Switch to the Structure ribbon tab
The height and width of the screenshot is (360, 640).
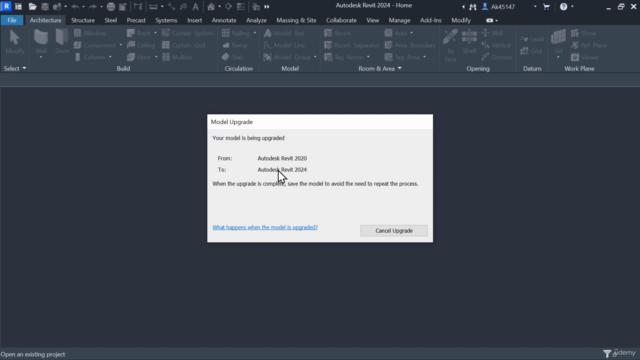point(83,20)
